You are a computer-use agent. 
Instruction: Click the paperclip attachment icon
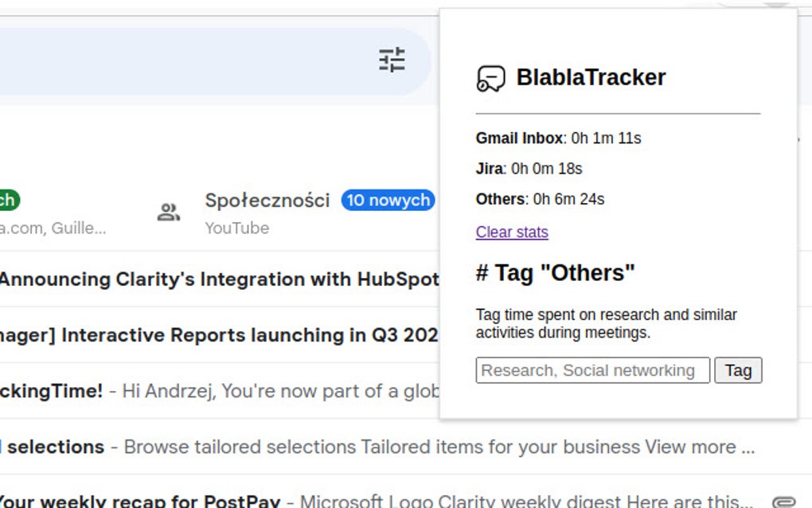(783, 502)
